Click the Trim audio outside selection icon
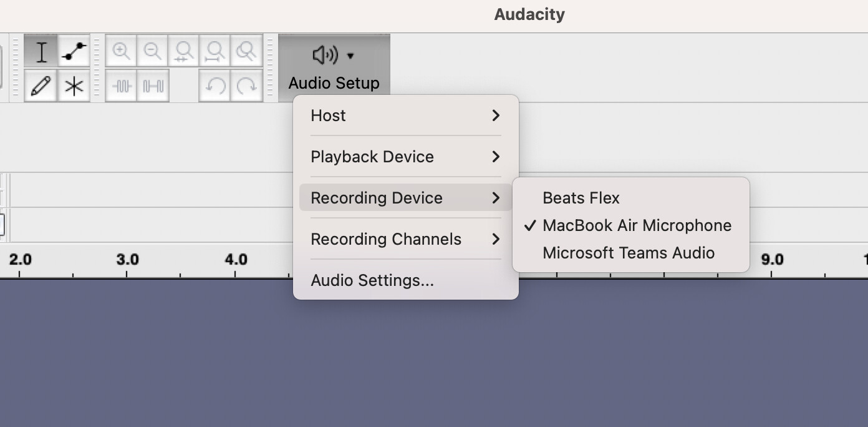 pos(121,86)
